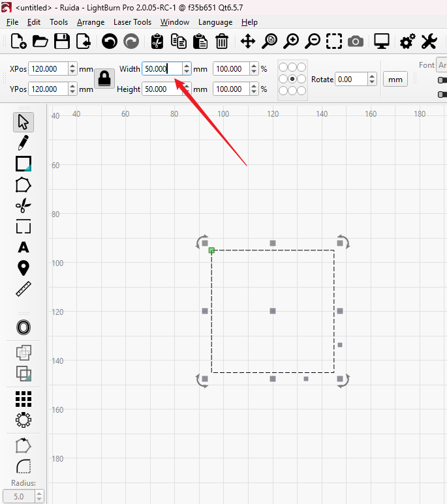Click the Height input field
The height and width of the screenshot is (504, 447).
(161, 89)
